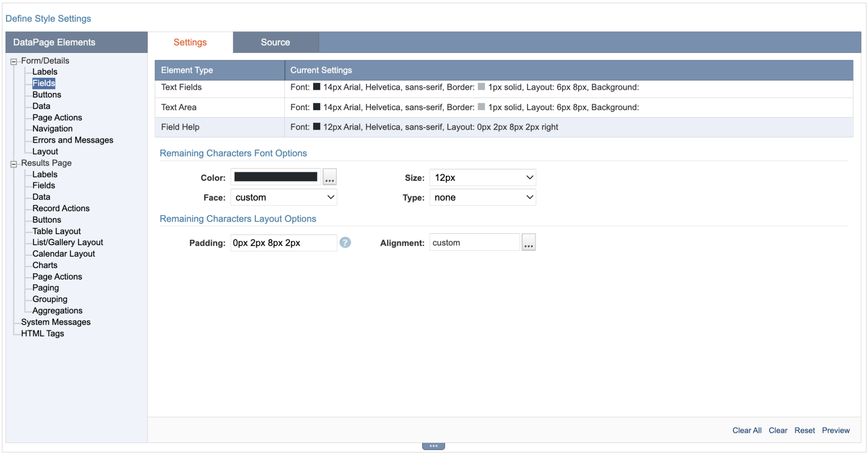Switch to the Source tab

click(275, 42)
